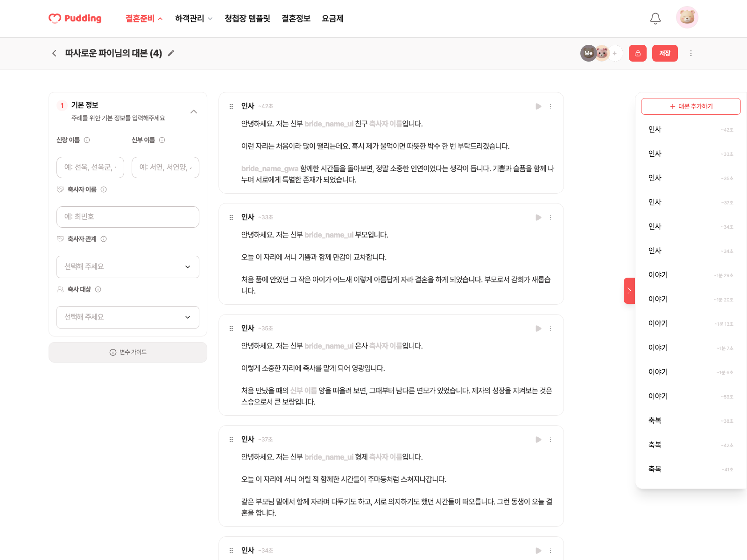Open options menu of 인사 ~33초 block
The height and width of the screenshot is (560, 747).
(550, 217)
